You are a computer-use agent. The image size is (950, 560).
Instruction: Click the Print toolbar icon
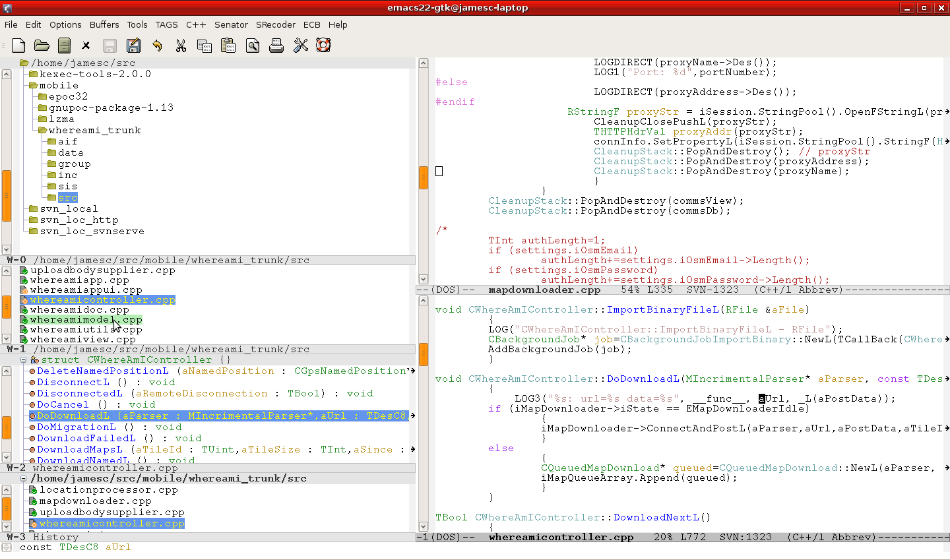click(x=276, y=46)
